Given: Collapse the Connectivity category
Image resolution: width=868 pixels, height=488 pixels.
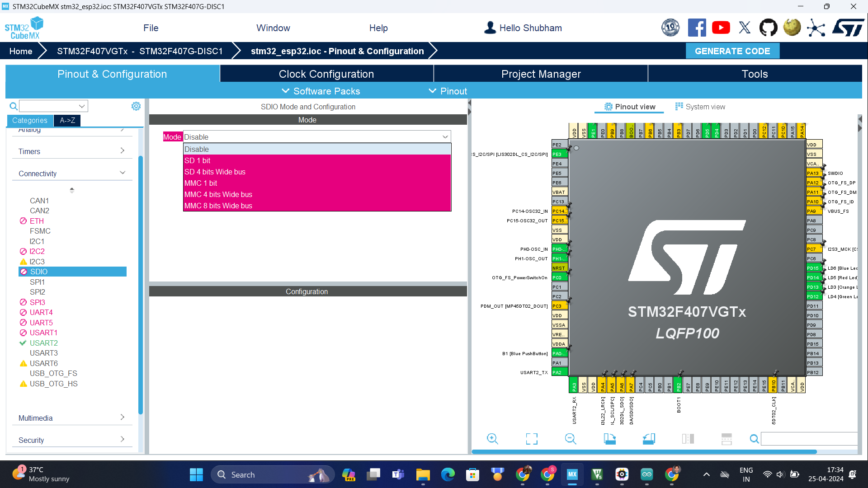Looking at the screenshot, I should pos(122,172).
